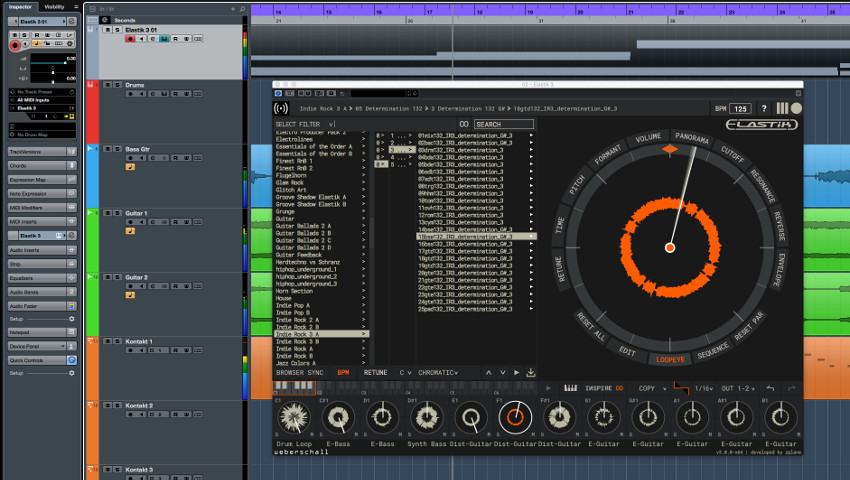Open the Chromatic scale dropdown
Screen dimensions: 850x480
click(x=438, y=373)
